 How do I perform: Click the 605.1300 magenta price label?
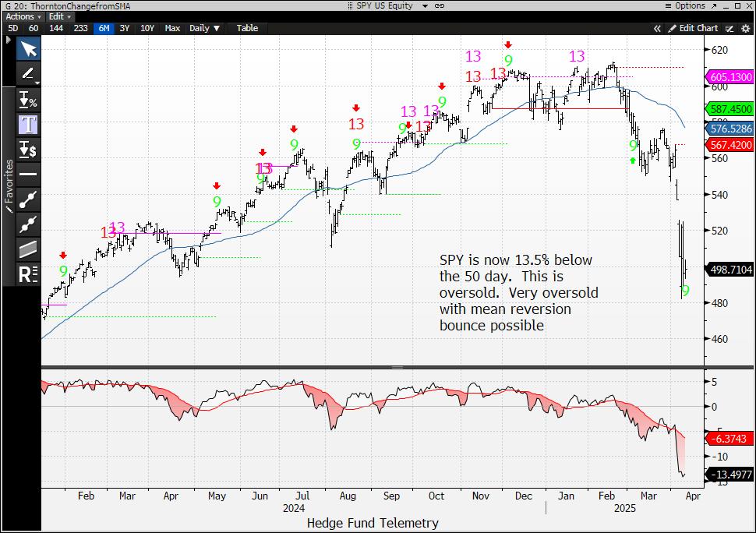[729, 77]
